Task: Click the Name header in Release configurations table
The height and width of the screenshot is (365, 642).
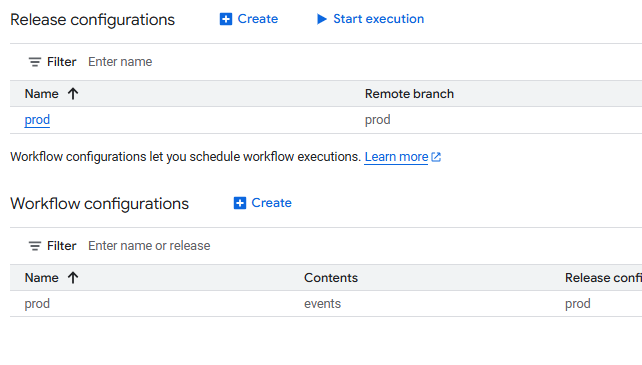Action: tap(41, 94)
